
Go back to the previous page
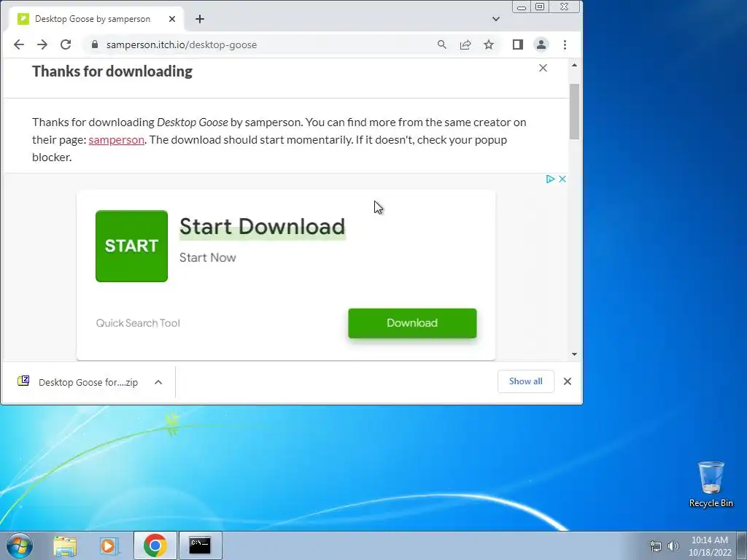18,44
